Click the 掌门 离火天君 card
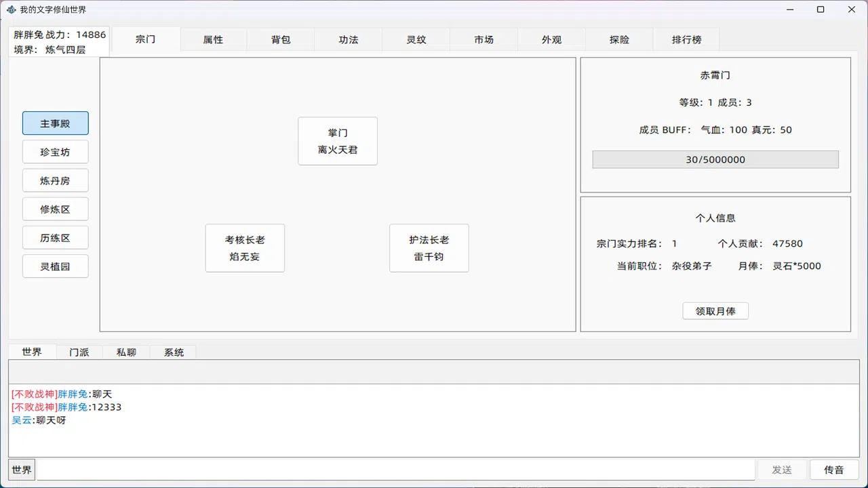The width and height of the screenshot is (868, 488). (x=338, y=141)
